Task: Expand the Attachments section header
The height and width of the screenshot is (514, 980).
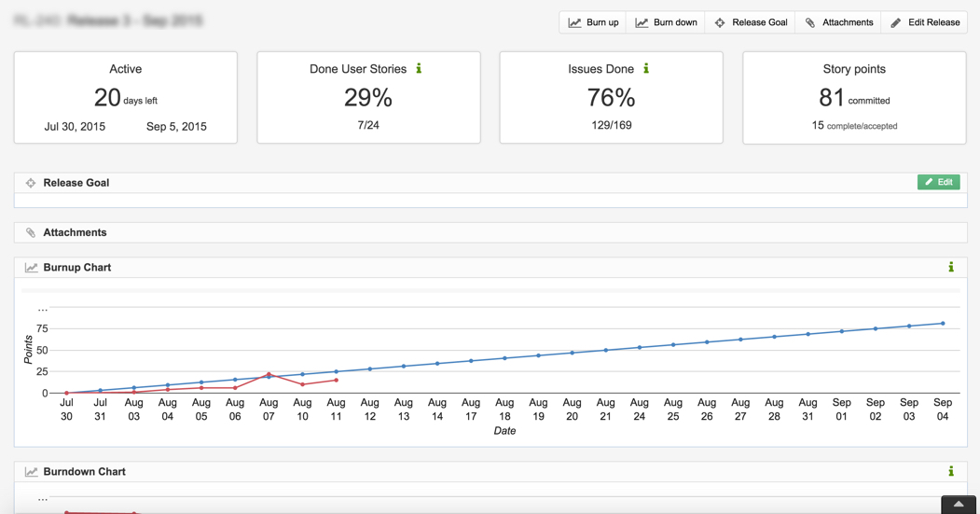Action: point(75,232)
